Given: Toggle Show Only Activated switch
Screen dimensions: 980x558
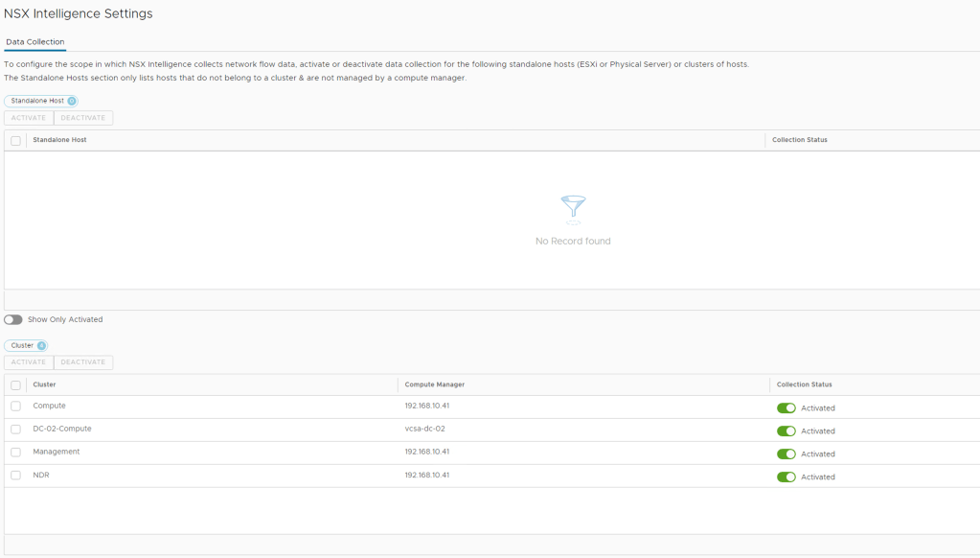Looking at the screenshot, I should (x=13, y=319).
